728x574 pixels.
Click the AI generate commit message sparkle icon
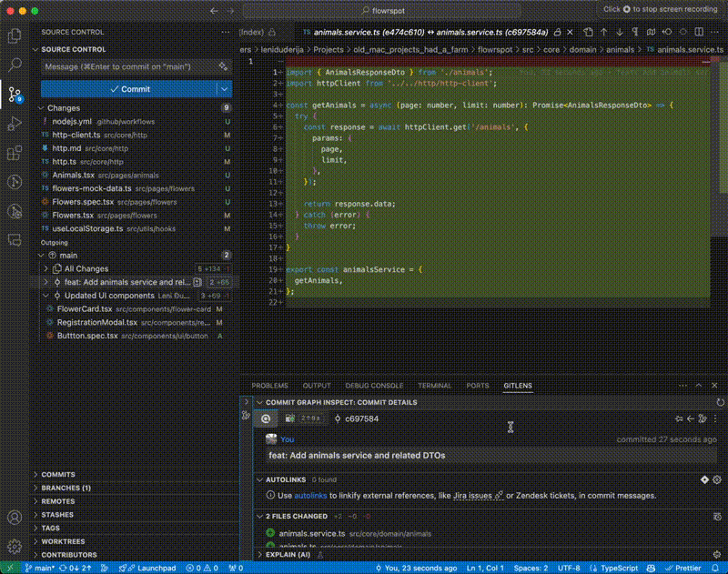click(223, 66)
